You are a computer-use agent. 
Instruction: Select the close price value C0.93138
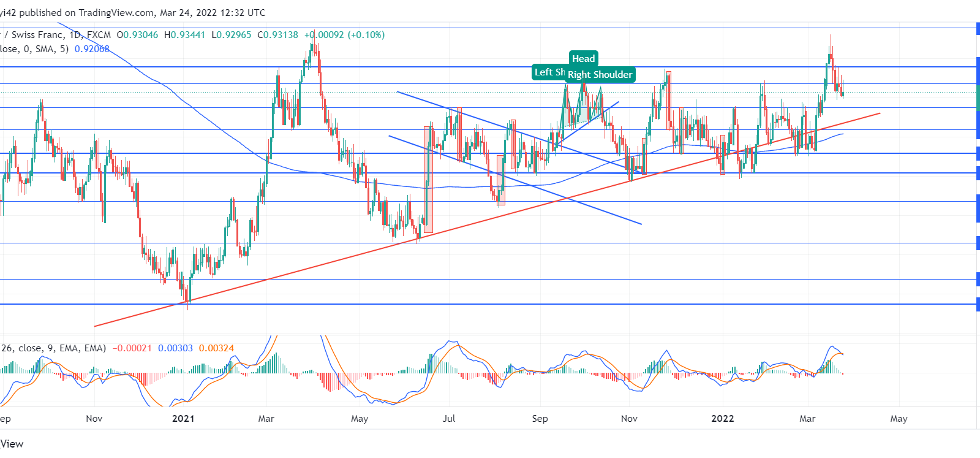[277, 35]
